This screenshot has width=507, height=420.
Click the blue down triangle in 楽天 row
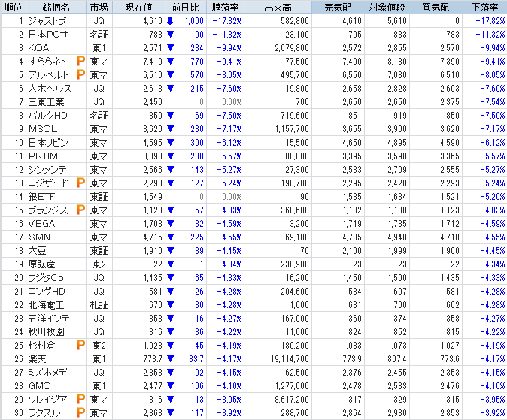(x=171, y=359)
